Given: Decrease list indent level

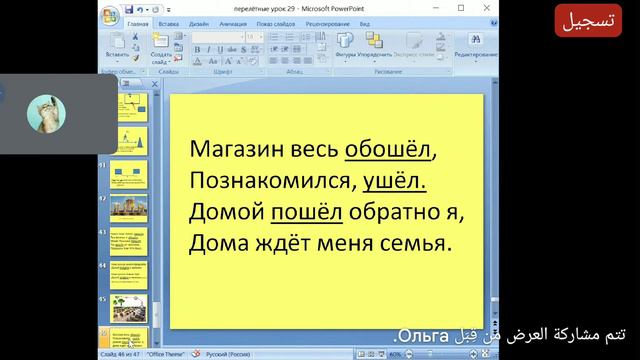Looking at the screenshot, I should [x=274, y=49].
